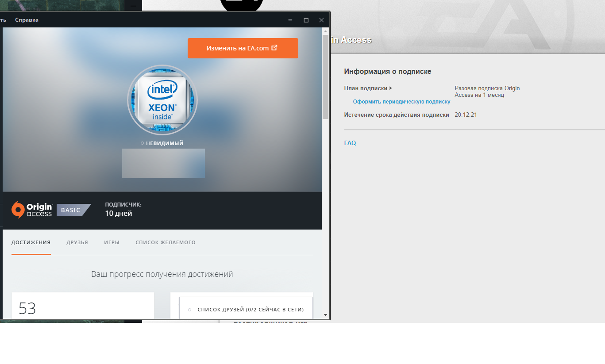Close the Origin window
The height and width of the screenshot is (364, 605).
click(322, 20)
